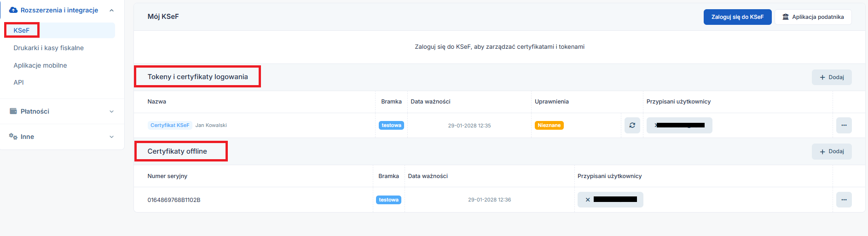Open the API menu item
The image size is (868, 236).
18,82
